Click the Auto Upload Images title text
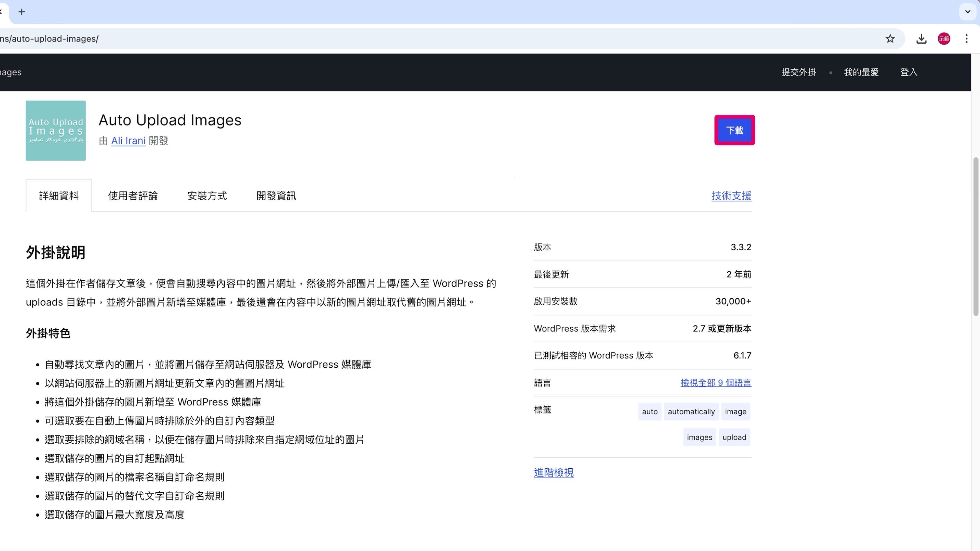This screenshot has height=551, width=980. click(170, 120)
